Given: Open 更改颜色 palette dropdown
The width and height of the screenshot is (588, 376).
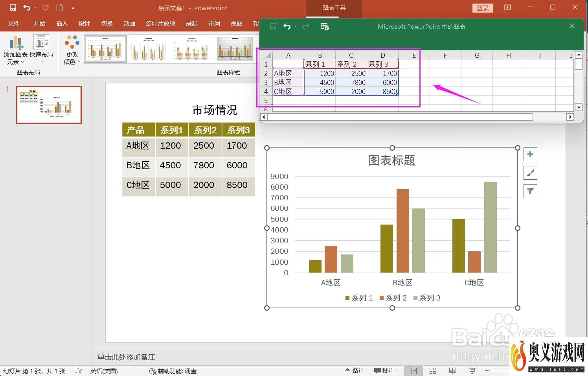Looking at the screenshot, I should click(72, 50).
